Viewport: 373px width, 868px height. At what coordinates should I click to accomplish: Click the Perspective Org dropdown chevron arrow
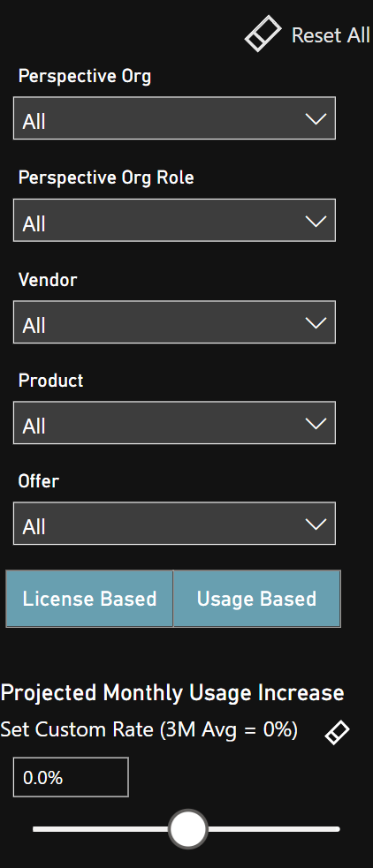[316, 118]
